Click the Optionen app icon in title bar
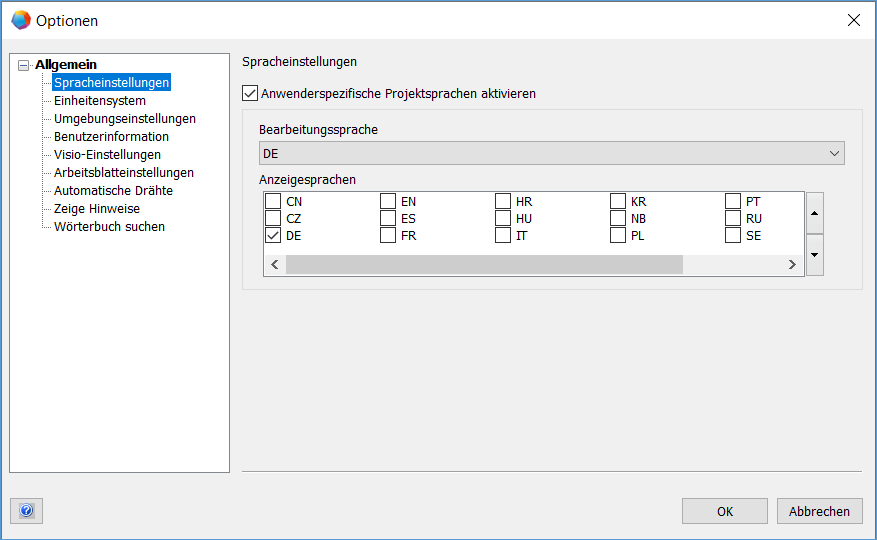Image resolution: width=877 pixels, height=540 pixels. (x=20, y=20)
